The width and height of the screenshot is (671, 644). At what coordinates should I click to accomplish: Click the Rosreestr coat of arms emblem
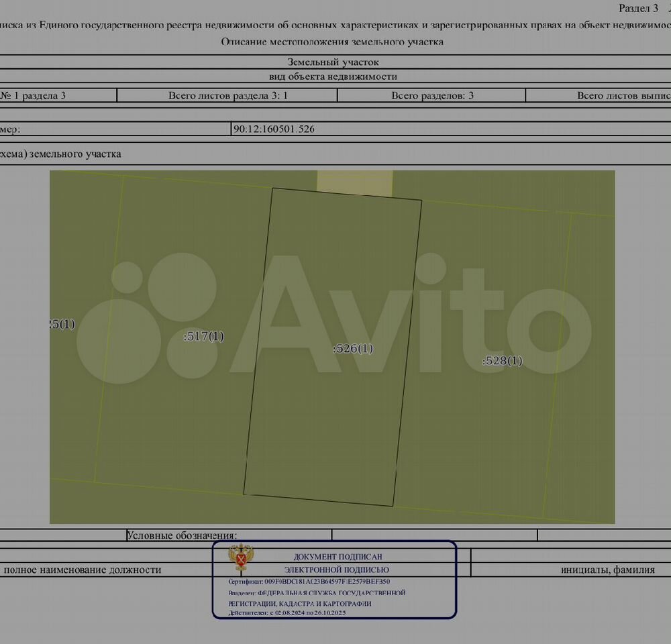click(x=241, y=557)
